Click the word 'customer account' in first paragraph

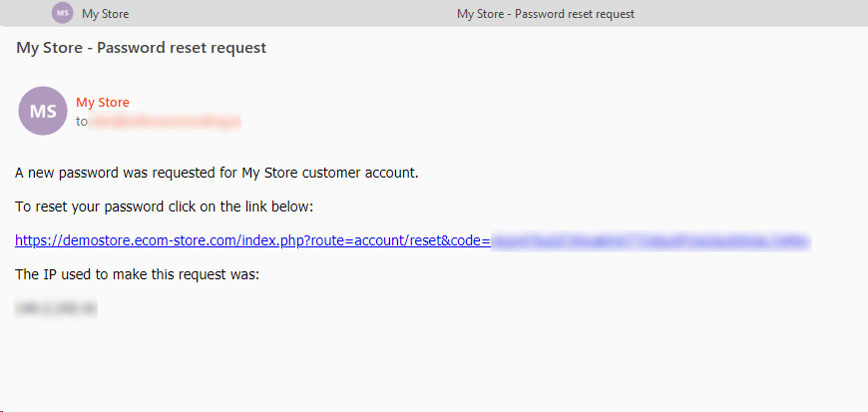(x=360, y=173)
